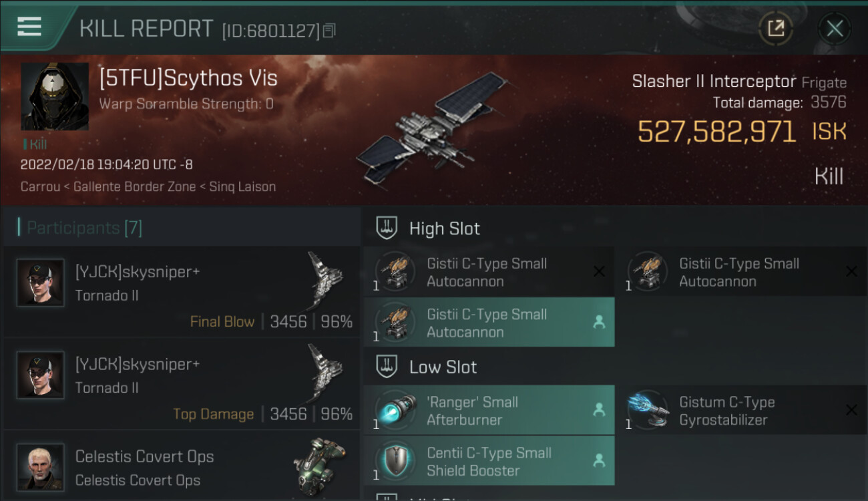Select the dropped Gistii C-Type Small Autocannon
The image size is (868, 501).
(489, 323)
